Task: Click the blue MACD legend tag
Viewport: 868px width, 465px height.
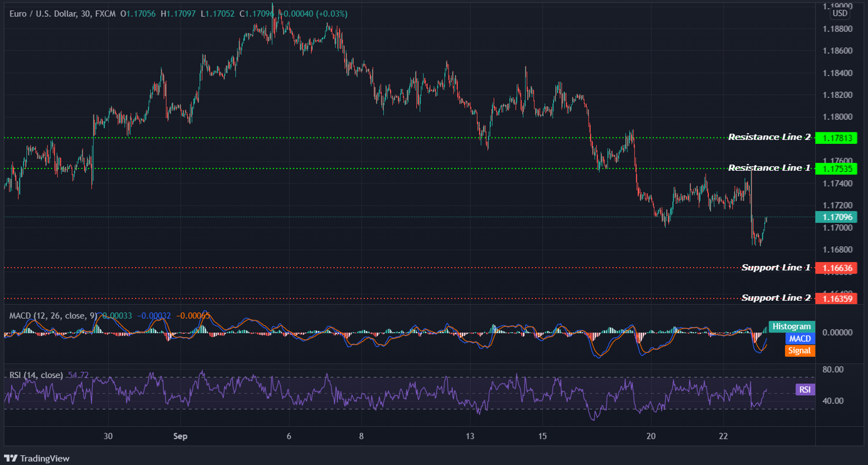Action: pyautogui.click(x=800, y=339)
